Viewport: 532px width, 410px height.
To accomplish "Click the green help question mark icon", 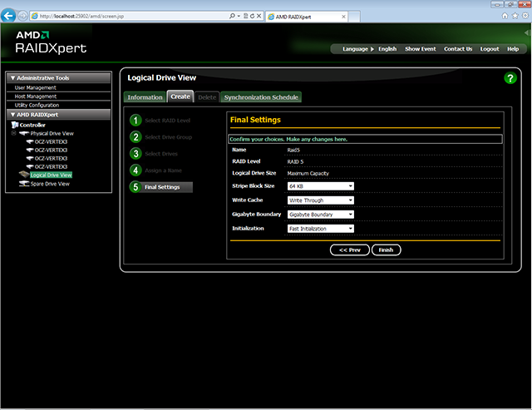I will (510, 78).
